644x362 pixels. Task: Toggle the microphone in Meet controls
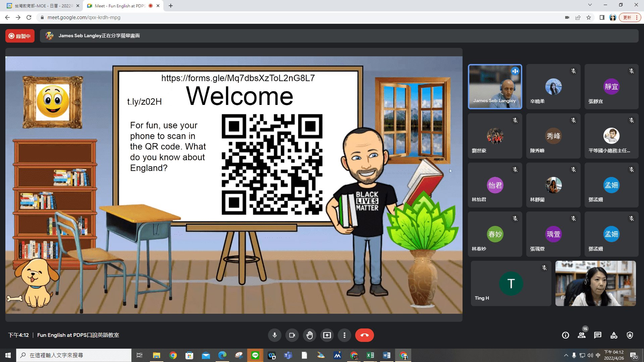(x=274, y=335)
